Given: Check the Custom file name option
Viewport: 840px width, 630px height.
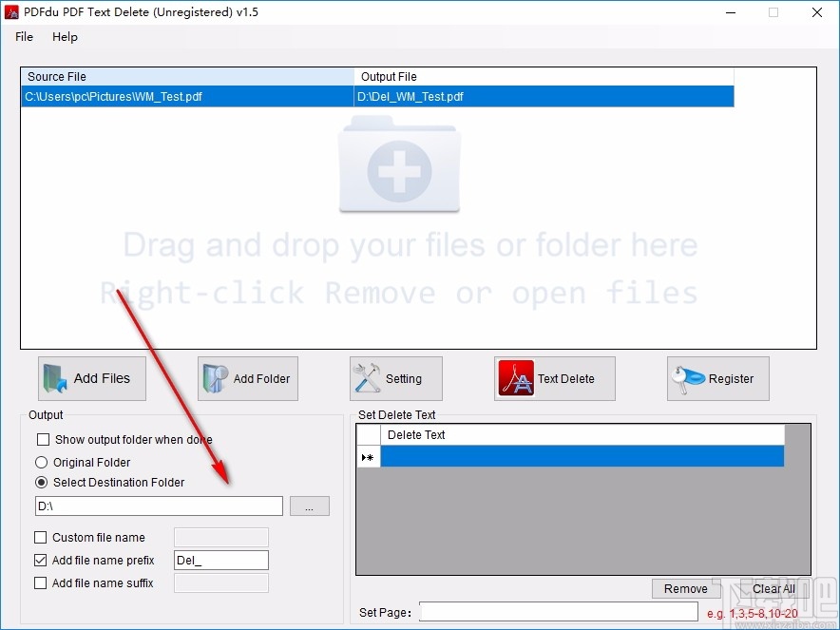Looking at the screenshot, I should (x=41, y=537).
